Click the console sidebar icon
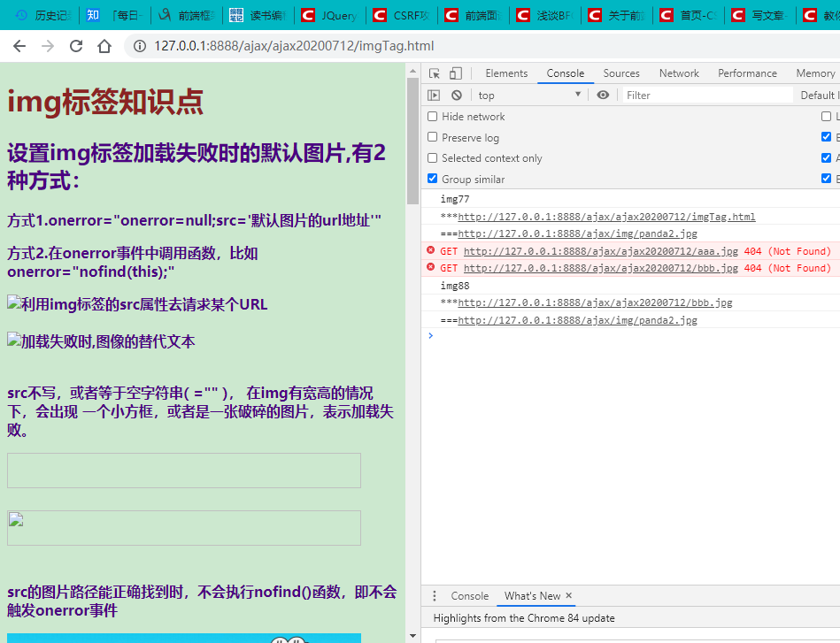Viewport: 840px width, 643px height. [x=431, y=95]
